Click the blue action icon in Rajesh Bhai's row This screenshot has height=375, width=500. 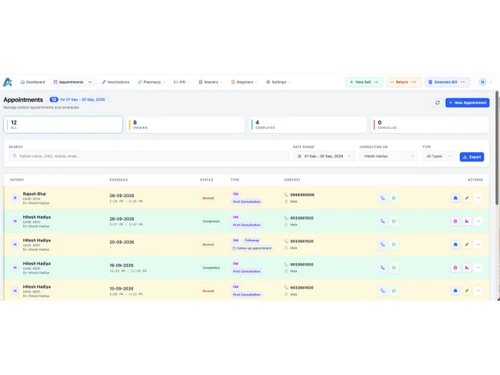click(455, 198)
